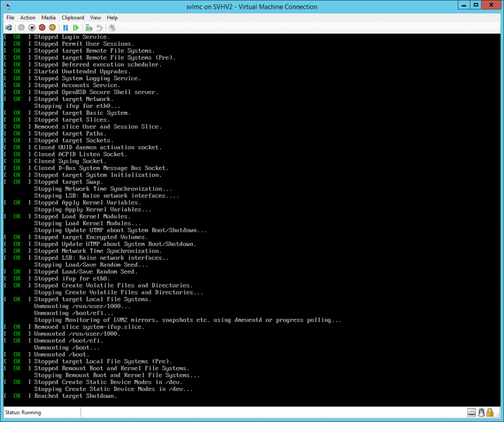
Task: Click 'Unmounted /boot/efi.' console line
Action: (68, 341)
